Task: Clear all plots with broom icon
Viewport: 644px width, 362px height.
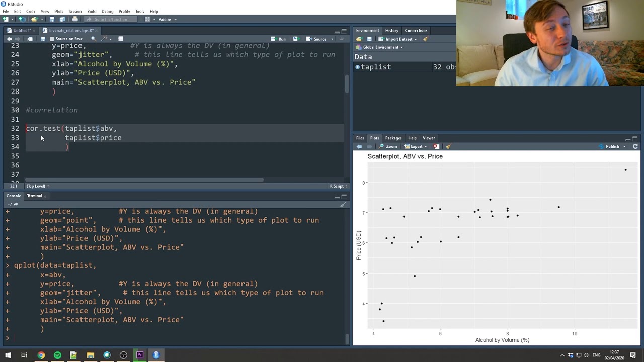Action: pyautogui.click(x=448, y=146)
